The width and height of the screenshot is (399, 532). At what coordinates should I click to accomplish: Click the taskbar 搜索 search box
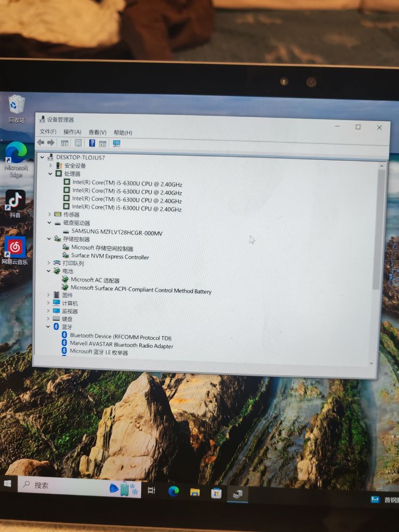click(x=62, y=485)
